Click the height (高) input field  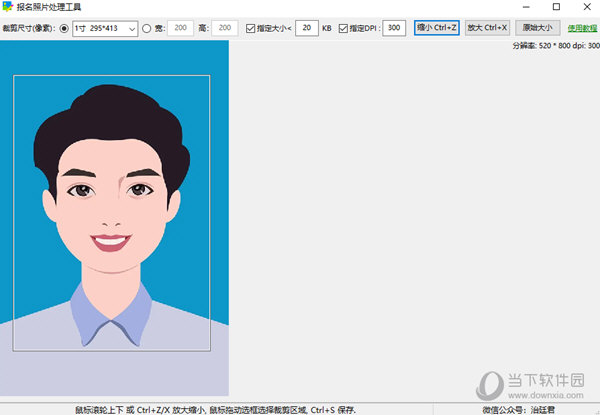[225, 28]
